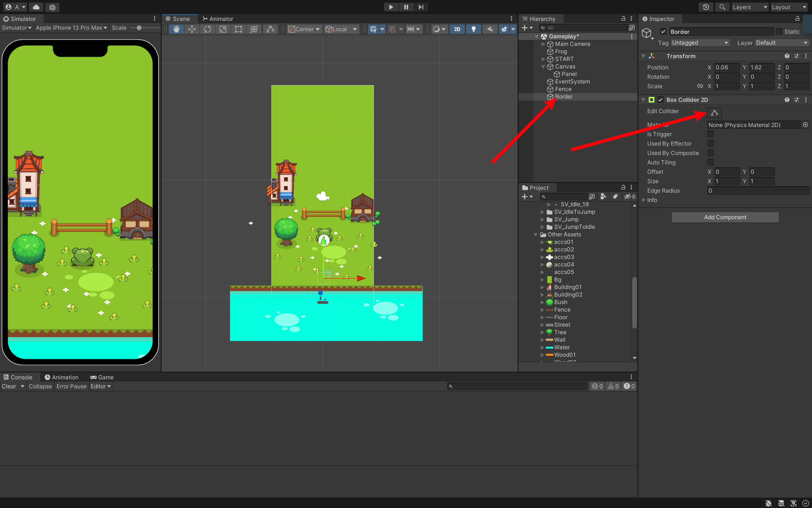
Task: Open the cloud services icon in top bar
Action: 36,7
